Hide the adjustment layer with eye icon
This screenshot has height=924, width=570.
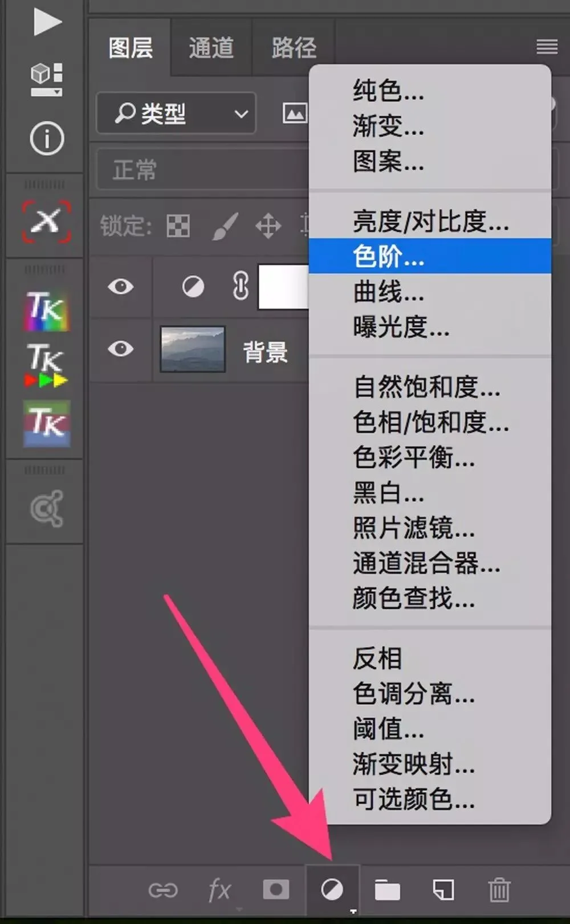pyautogui.click(x=121, y=286)
